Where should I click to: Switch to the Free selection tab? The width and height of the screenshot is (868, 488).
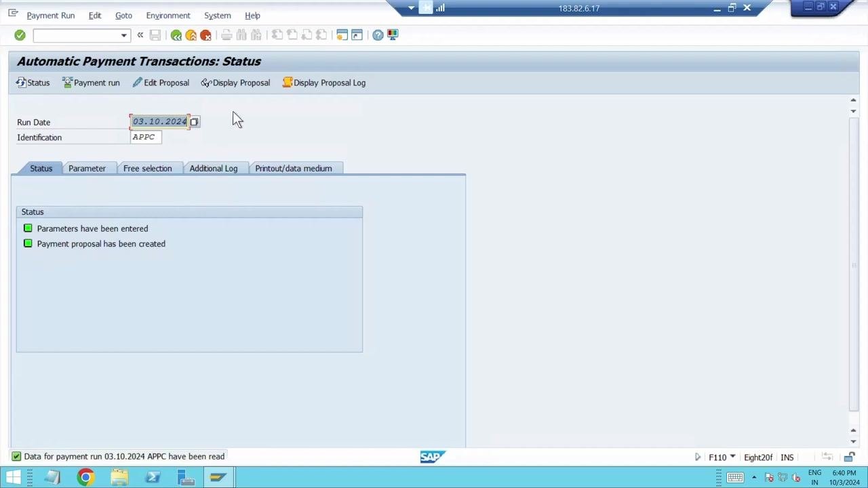point(148,168)
